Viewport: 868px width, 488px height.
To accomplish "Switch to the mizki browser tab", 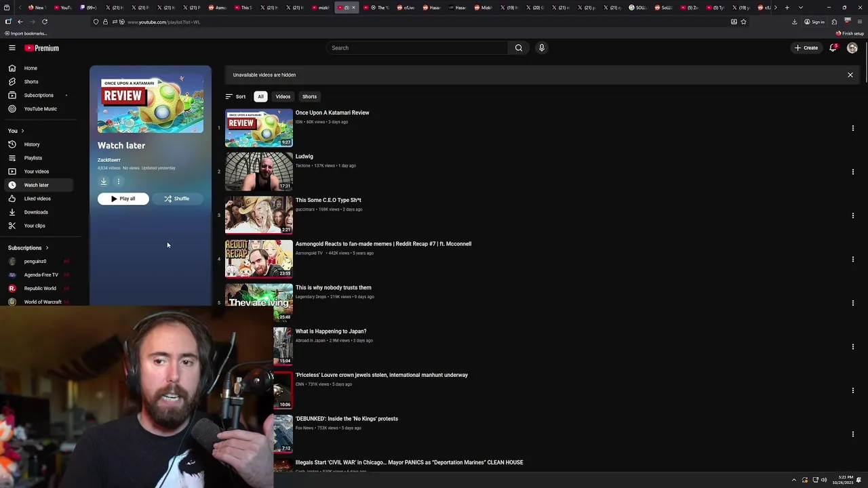I will click(x=320, y=7).
